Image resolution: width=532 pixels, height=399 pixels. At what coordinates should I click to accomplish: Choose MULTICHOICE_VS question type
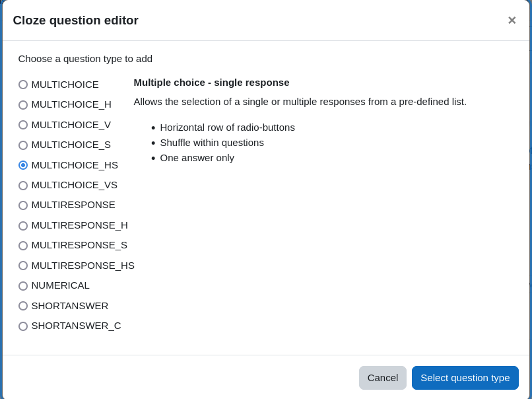pyautogui.click(x=23, y=186)
